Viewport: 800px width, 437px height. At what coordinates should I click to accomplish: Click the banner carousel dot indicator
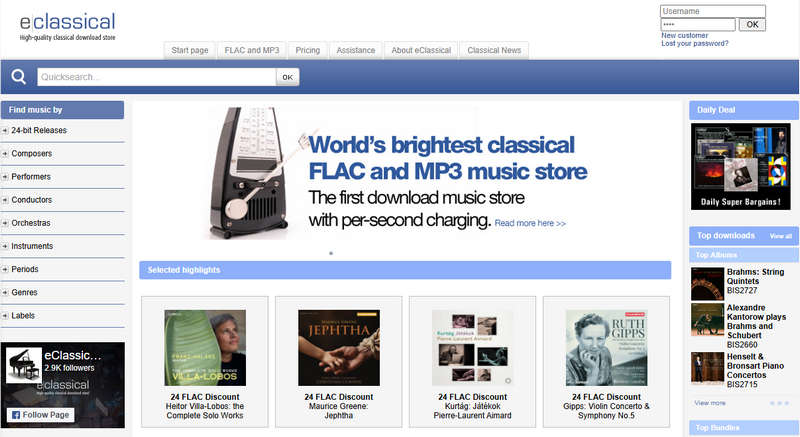point(331,253)
